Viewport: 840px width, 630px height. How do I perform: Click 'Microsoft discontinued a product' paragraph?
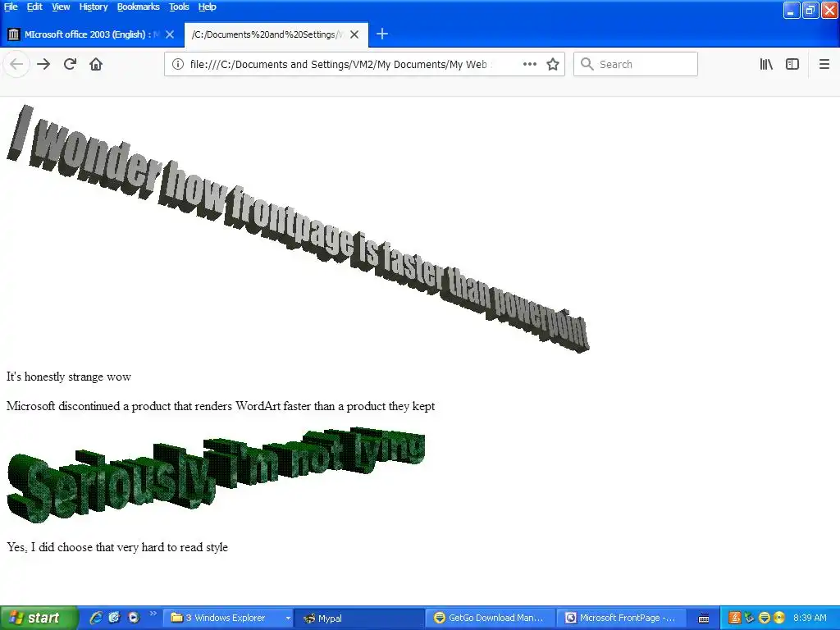pyautogui.click(x=221, y=406)
